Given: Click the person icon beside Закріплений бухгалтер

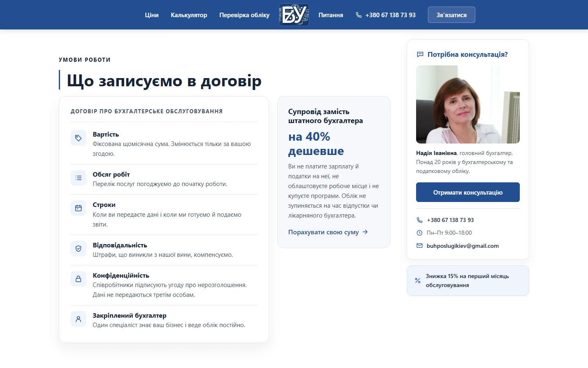Looking at the screenshot, I should pos(78,319).
